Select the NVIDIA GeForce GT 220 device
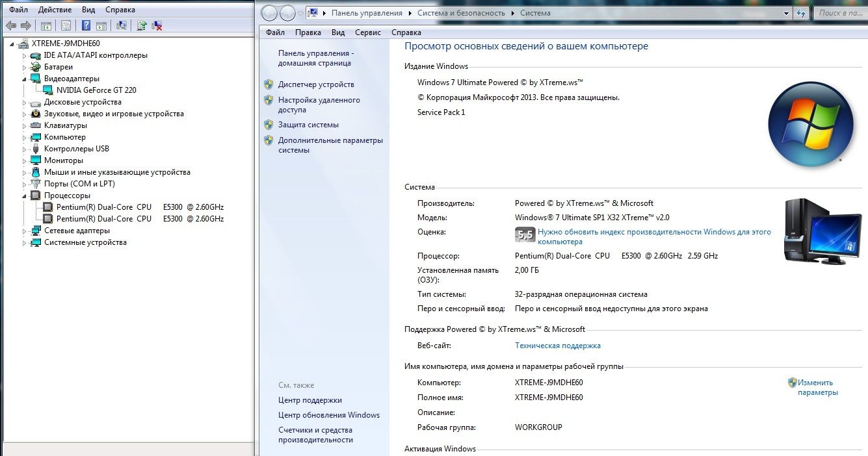The image size is (868, 456). point(96,90)
